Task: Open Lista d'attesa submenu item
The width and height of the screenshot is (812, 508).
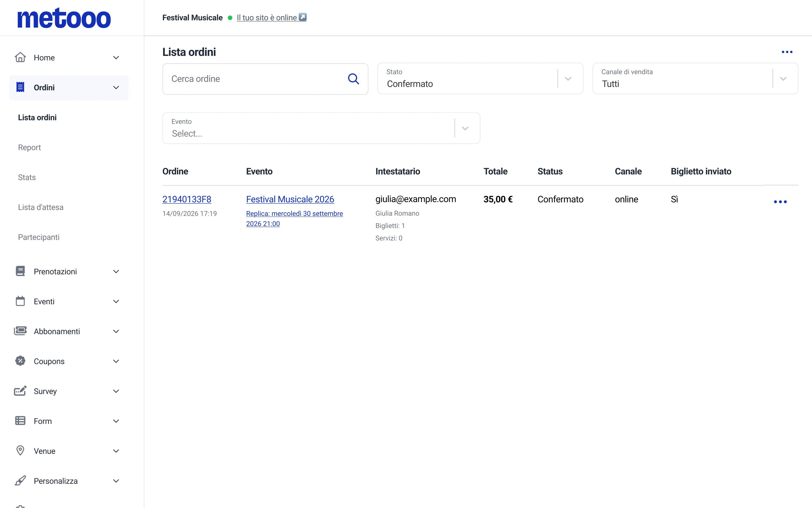Action: [41, 207]
